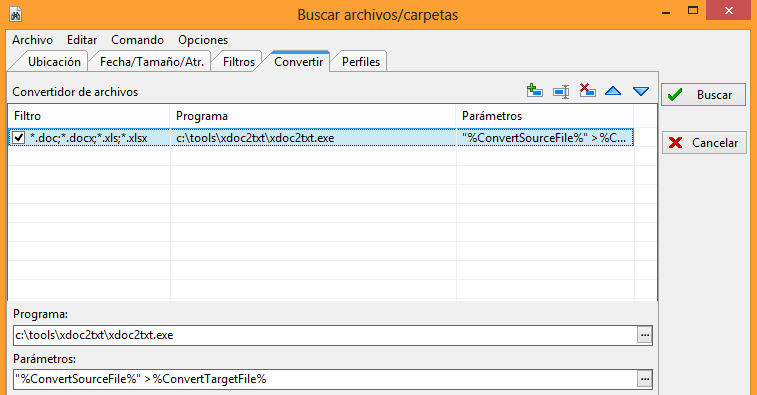The image size is (757, 395).
Task: Click into the Programa input field
Action: point(325,335)
